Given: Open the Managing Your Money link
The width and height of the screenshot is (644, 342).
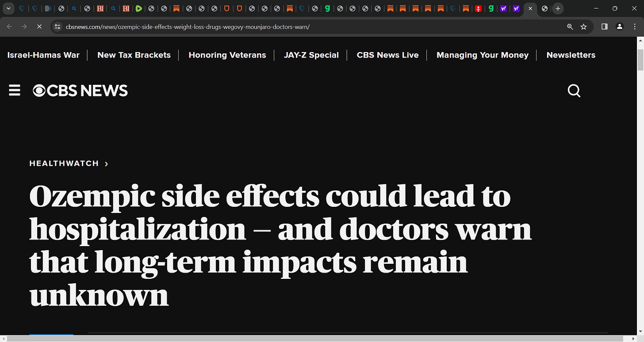Looking at the screenshot, I should tap(483, 55).
